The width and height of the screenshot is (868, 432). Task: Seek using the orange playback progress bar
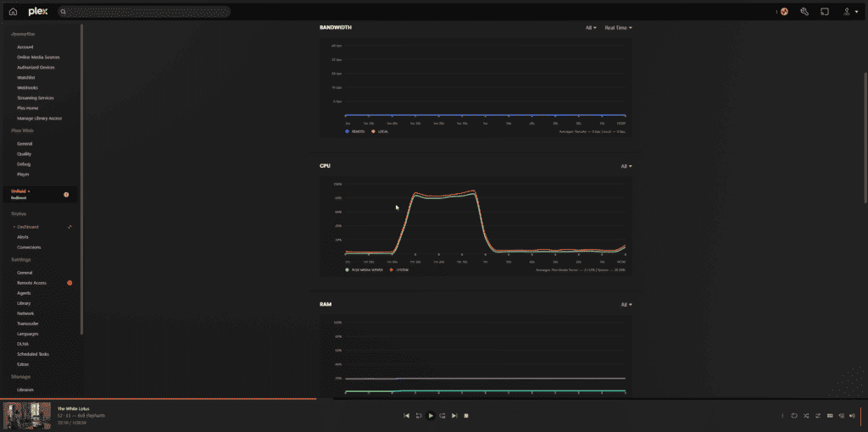coord(158,399)
